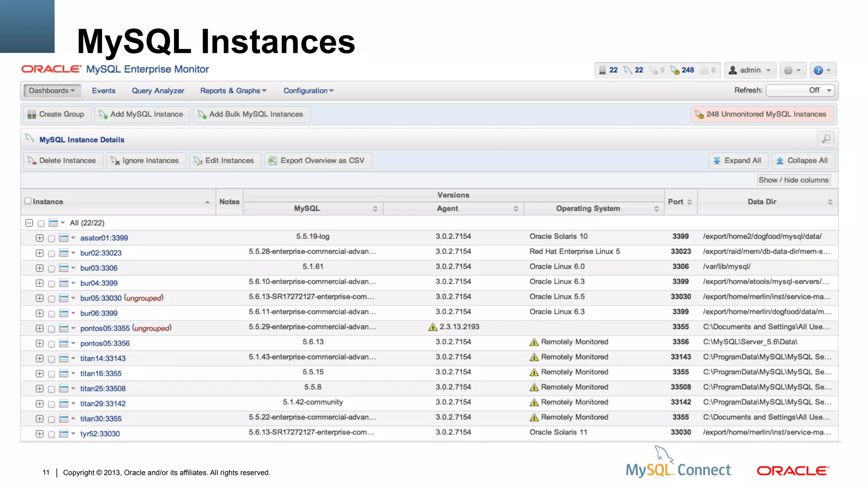Click Edit Instances
The width and height of the screenshot is (868, 488).
pos(225,161)
